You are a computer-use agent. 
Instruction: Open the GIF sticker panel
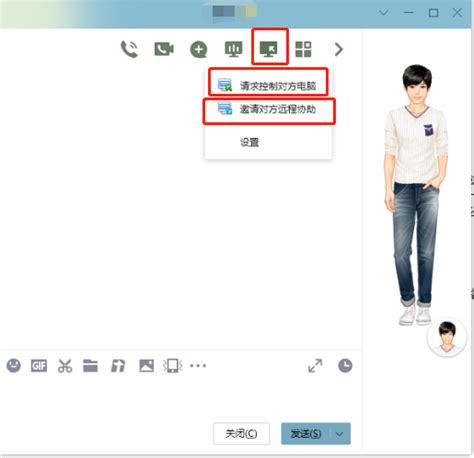pyautogui.click(x=39, y=366)
